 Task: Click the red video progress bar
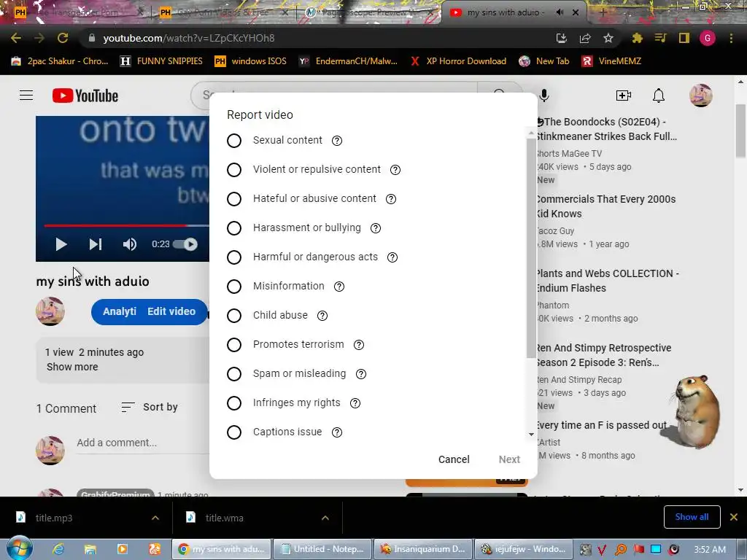click(116, 226)
